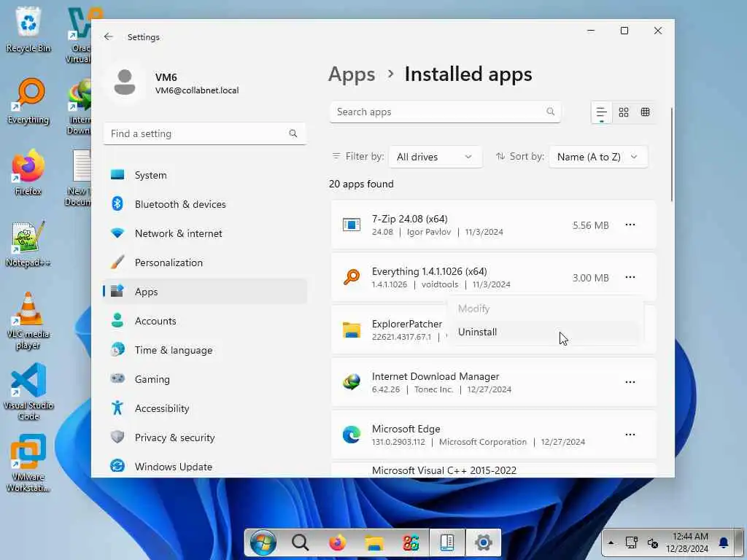Go to Time & language settings
Viewport: 747px width, 560px height.
(x=205, y=350)
